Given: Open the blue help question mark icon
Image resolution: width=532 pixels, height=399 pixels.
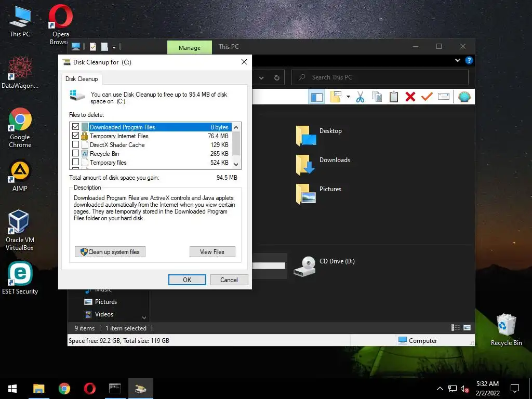Looking at the screenshot, I should [469, 60].
